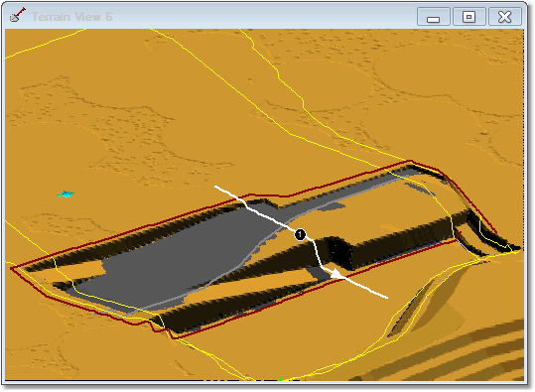Click the upper start of white path line
The height and width of the screenshot is (392, 535).
(216, 187)
